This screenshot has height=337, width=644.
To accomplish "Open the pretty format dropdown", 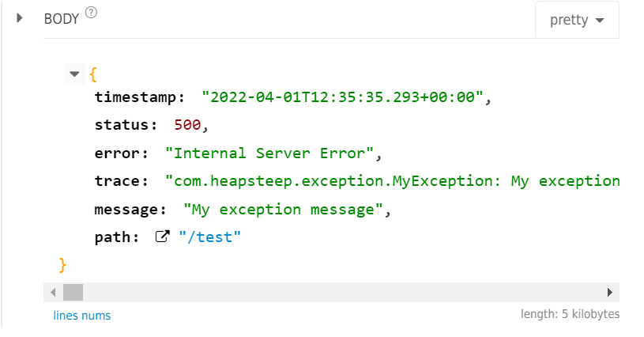I will [577, 20].
